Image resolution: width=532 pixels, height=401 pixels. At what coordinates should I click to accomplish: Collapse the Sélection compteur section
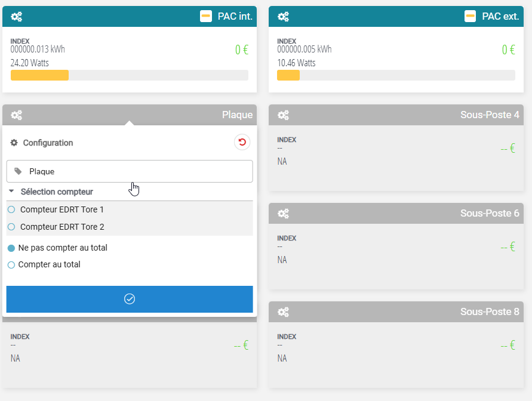[13, 192]
